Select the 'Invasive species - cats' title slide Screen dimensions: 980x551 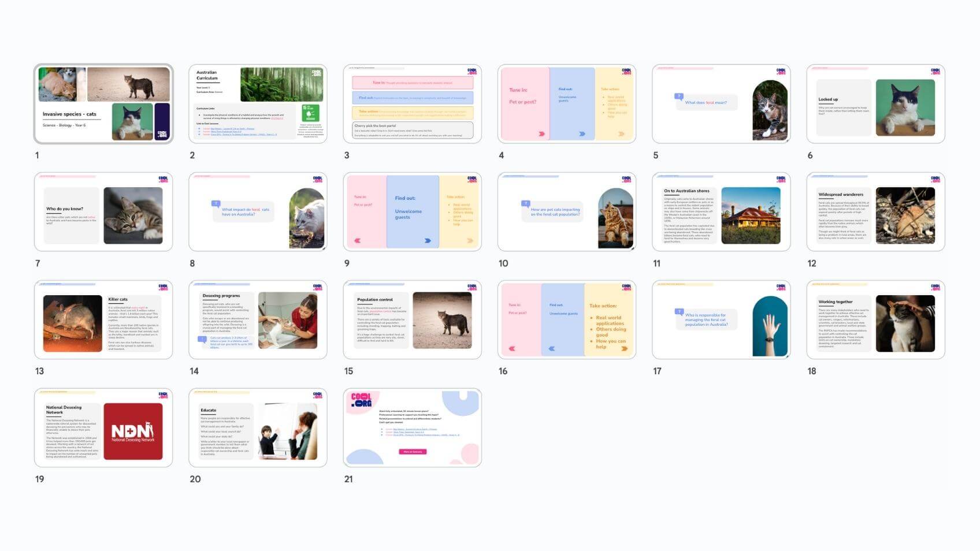click(103, 104)
